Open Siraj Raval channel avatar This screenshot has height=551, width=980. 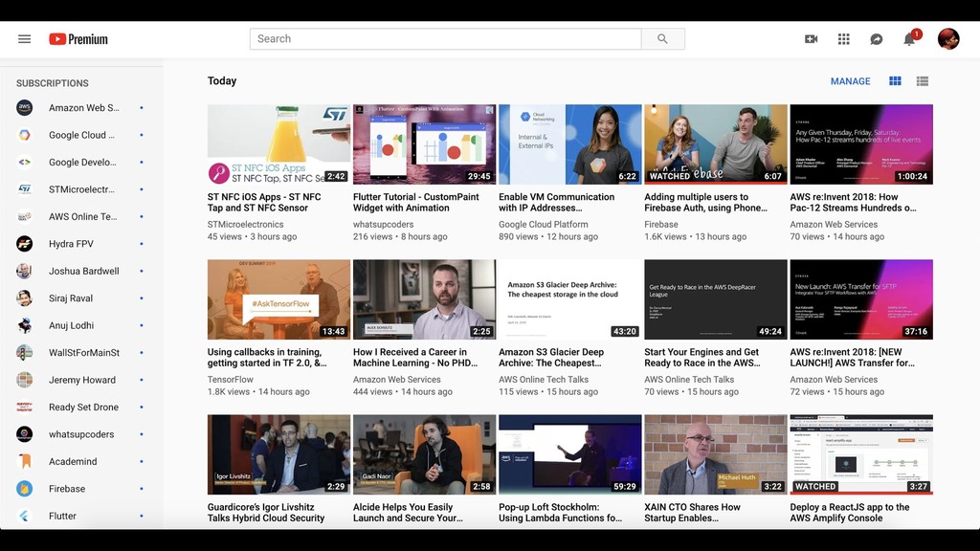tap(24, 298)
